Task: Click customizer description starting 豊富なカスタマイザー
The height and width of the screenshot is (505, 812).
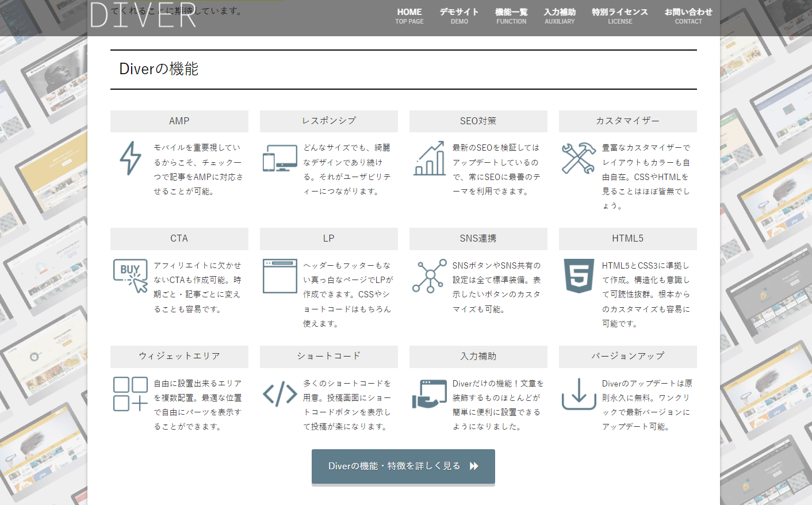Action: tap(646, 177)
